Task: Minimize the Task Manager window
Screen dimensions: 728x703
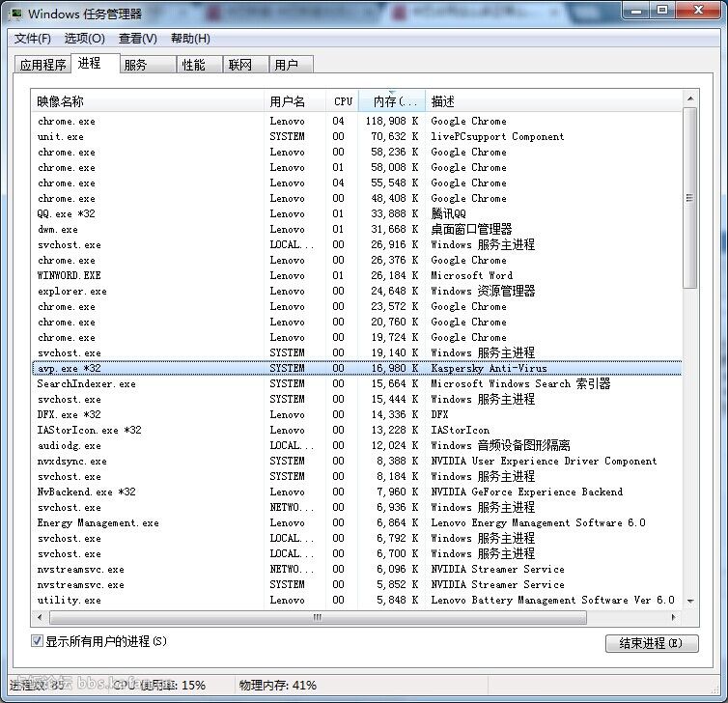Action: [636, 11]
